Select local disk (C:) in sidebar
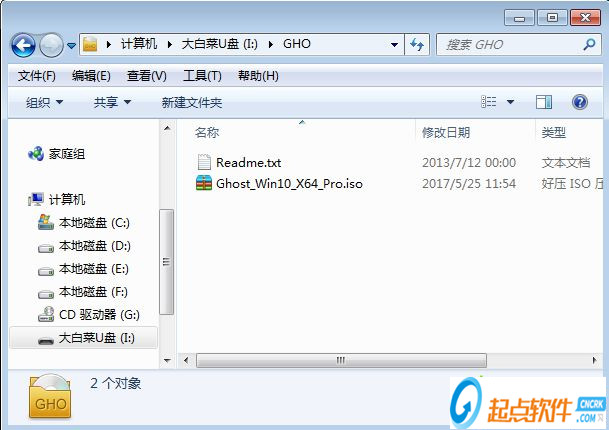609x430 pixels. pos(84,223)
